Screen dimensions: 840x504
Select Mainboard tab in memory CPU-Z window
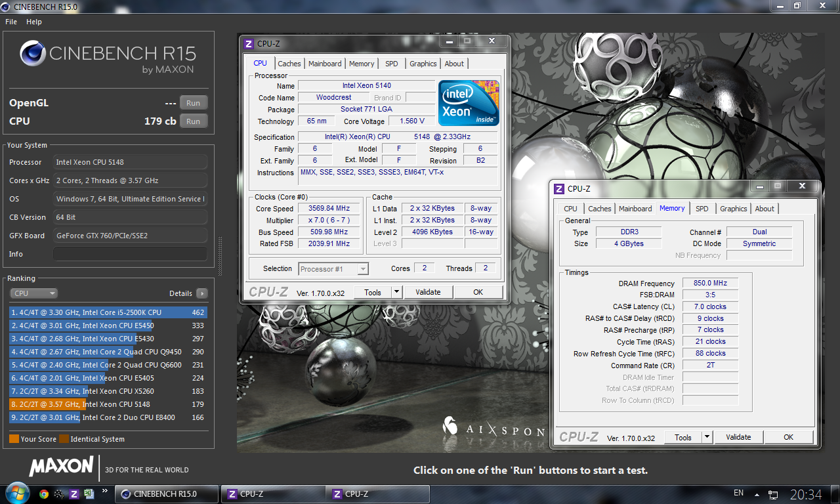635,209
